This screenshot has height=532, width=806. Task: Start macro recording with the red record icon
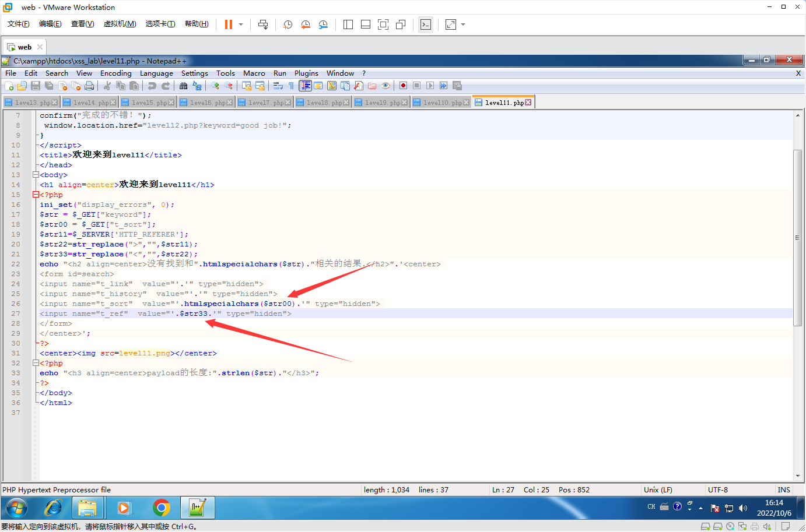pos(403,86)
